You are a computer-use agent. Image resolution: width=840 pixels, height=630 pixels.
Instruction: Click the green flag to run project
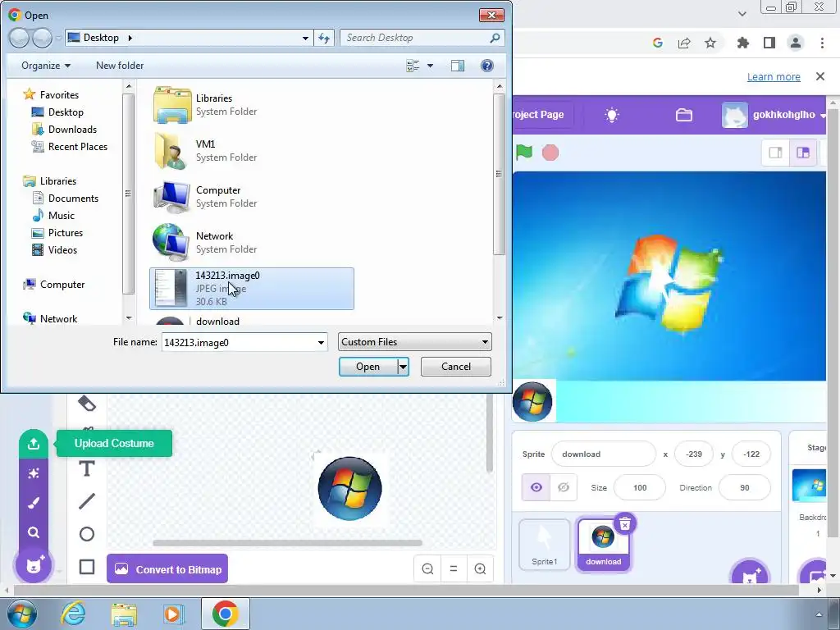point(524,153)
